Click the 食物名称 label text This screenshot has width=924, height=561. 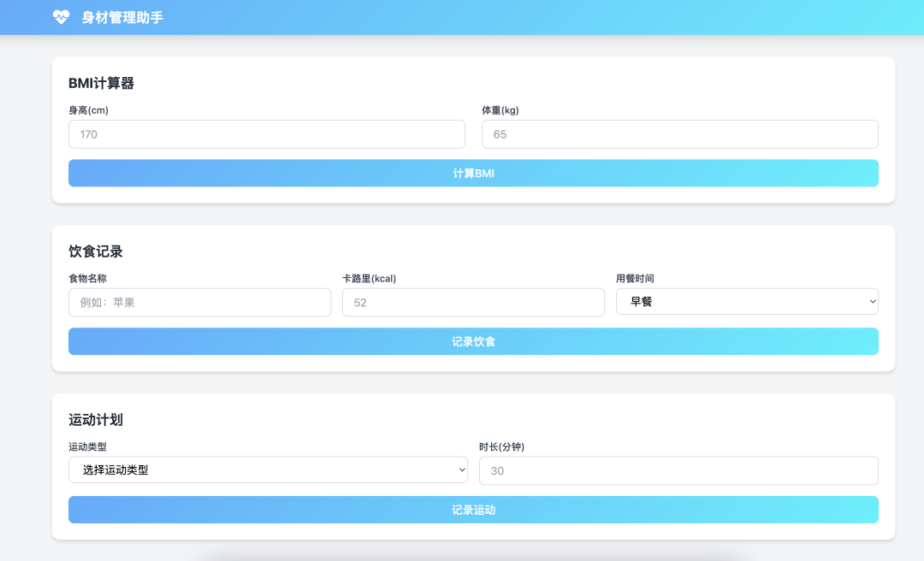[x=87, y=278]
